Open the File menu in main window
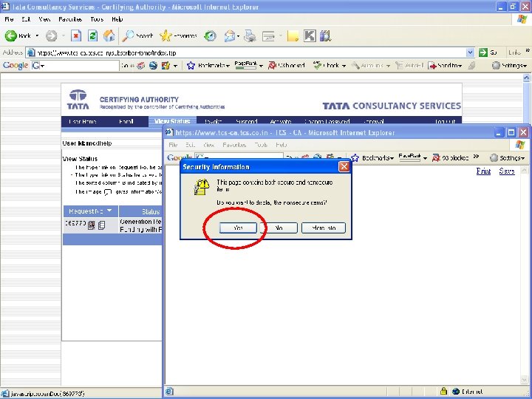Image resolution: width=532 pixels, height=399 pixels. click(x=9, y=19)
